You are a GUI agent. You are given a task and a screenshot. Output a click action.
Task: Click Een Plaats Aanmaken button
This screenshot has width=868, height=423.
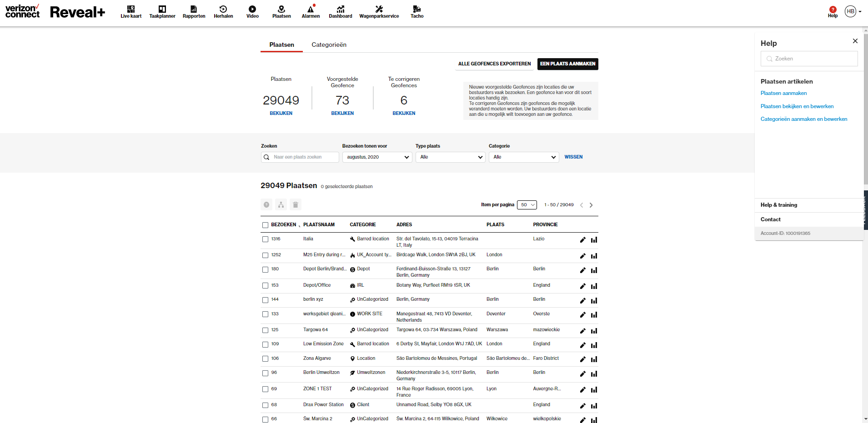(567, 64)
